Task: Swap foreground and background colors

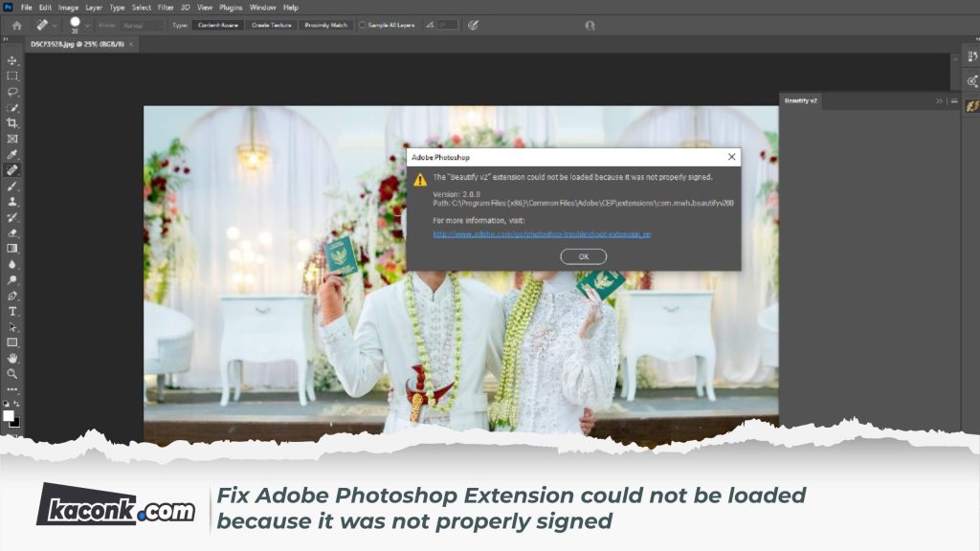Action: coord(17,404)
